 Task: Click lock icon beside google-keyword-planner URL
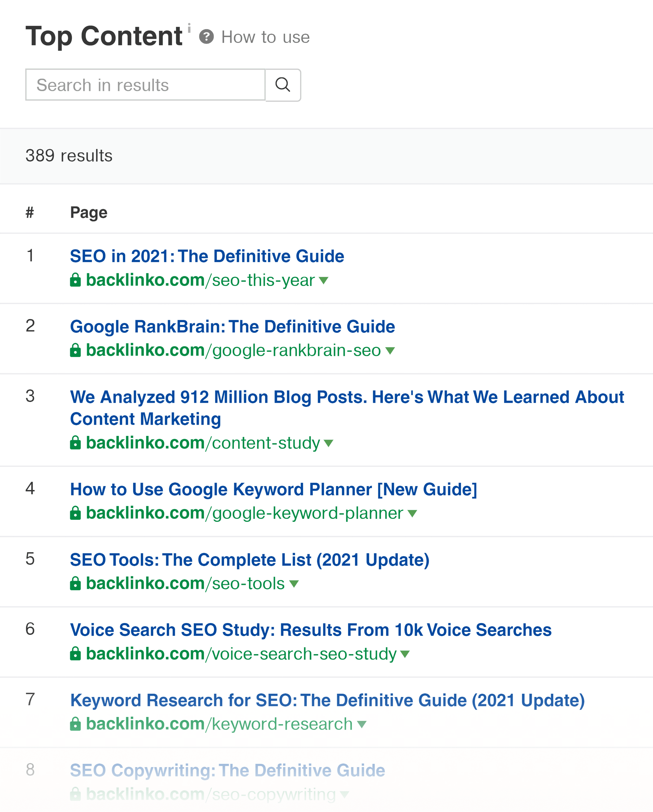click(x=75, y=513)
